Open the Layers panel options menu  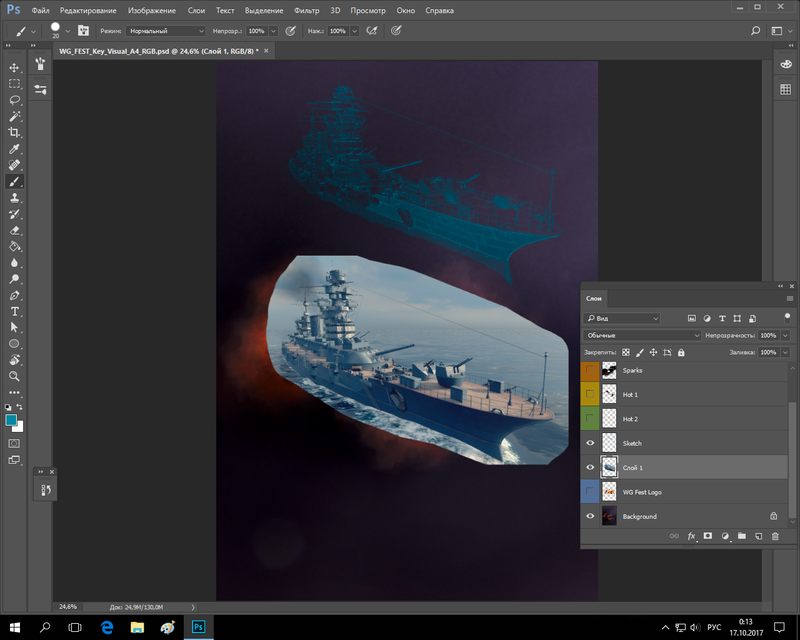[790, 299]
